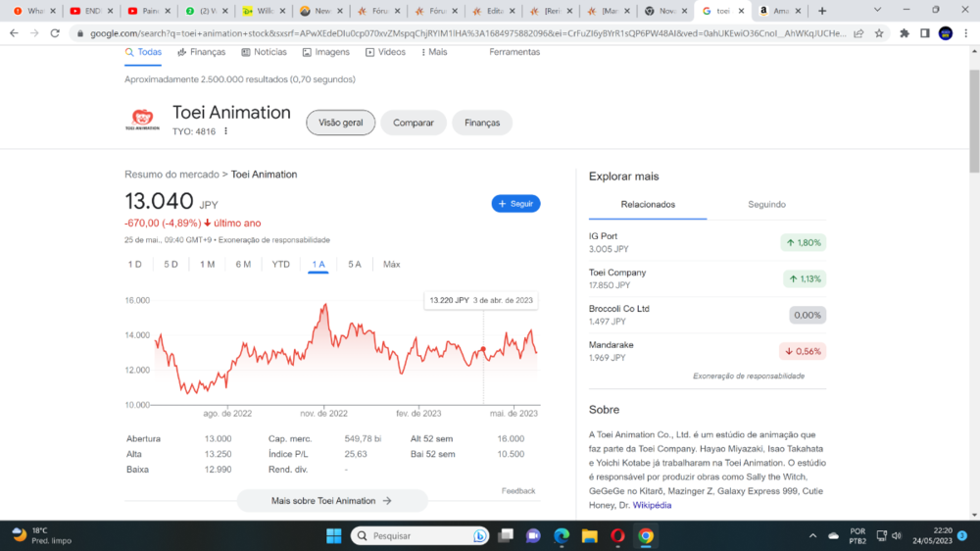The image size is (980, 551).
Task: Switch to the Amazon tab
Action: [779, 11]
